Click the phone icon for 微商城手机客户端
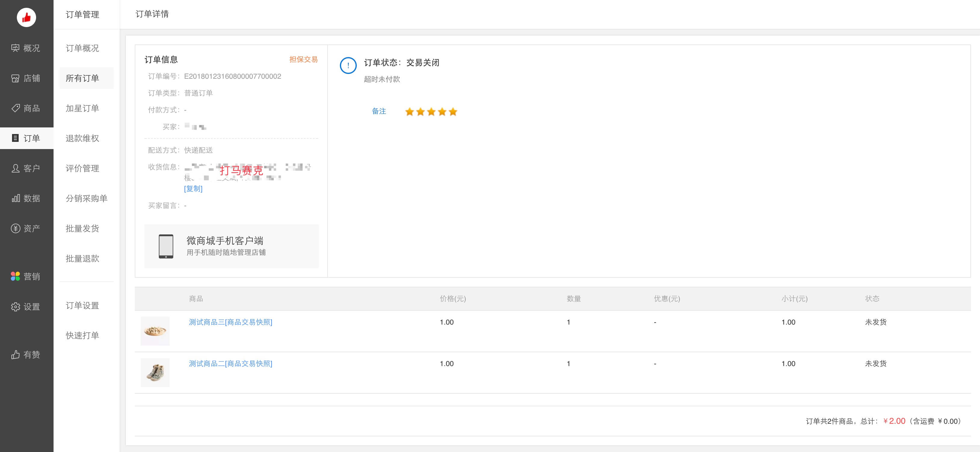Screen dimensions: 980x452 (x=166, y=246)
